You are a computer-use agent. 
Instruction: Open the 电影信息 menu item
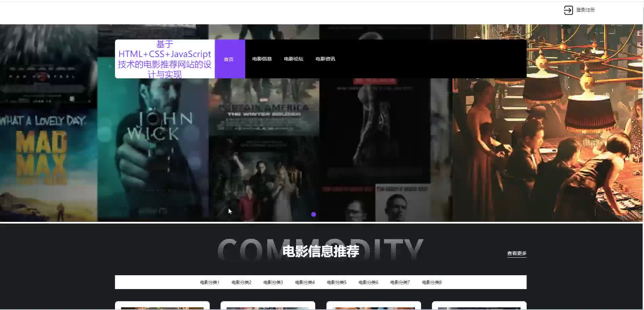pyautogui.click(x=262, y=59)
